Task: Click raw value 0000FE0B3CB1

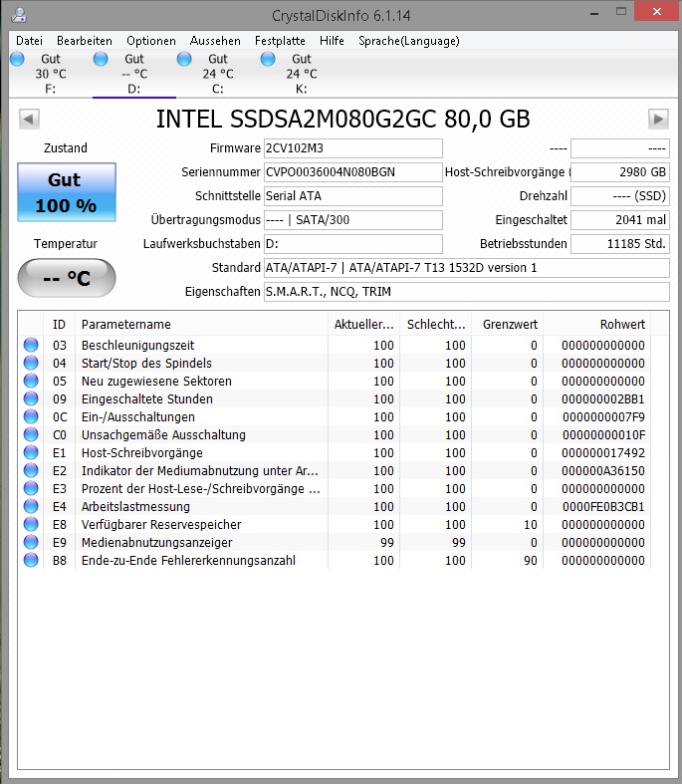Action: point(603,507)
